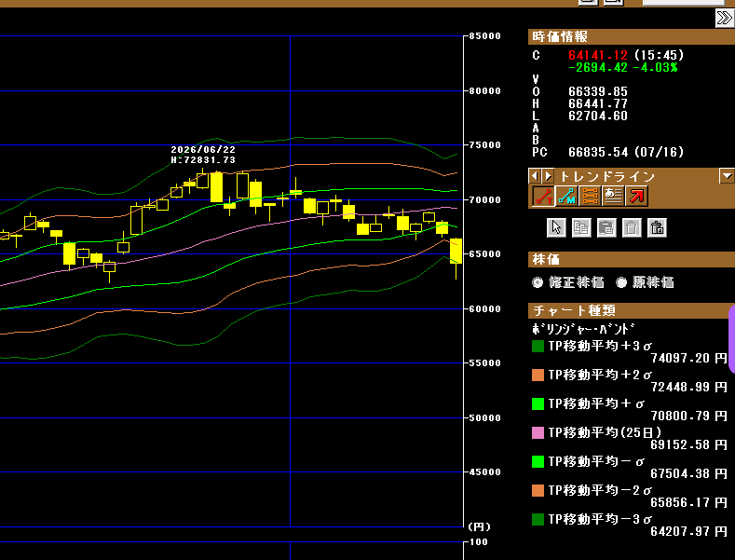Click the TP移動平均−σ bright green swatch
Viewport: 735px width, 560px height.
(538, 461)
